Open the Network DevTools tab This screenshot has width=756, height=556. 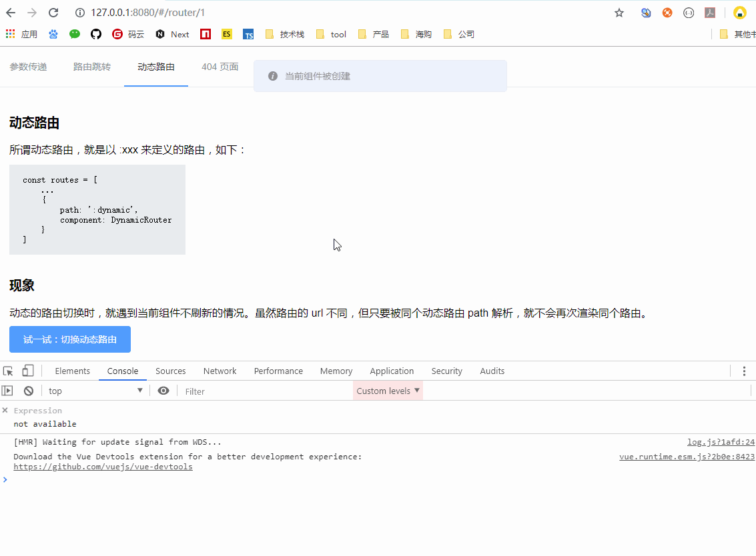tap(220, 371)
